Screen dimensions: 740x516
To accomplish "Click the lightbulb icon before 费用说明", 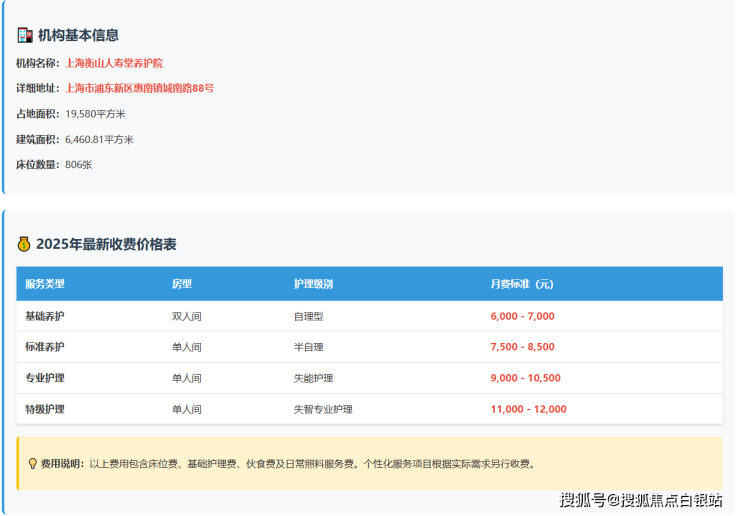I will pos(33,464).
